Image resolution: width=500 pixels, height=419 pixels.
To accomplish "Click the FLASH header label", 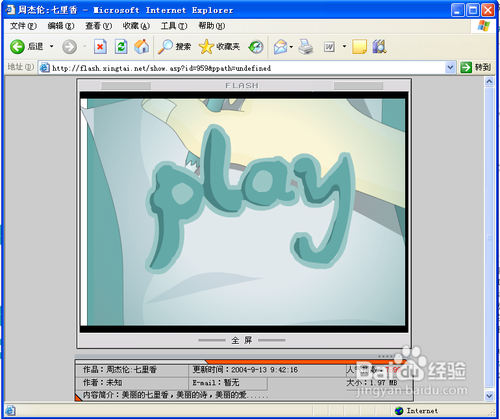I will (242, 86).
